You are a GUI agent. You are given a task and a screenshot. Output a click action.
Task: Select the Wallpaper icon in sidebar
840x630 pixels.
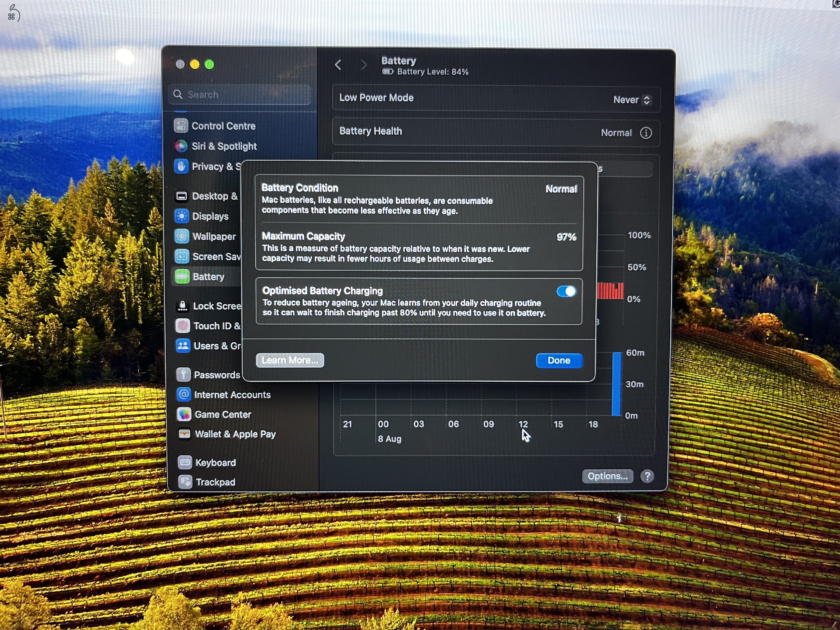pyautogui.click(x=182, y=236)
